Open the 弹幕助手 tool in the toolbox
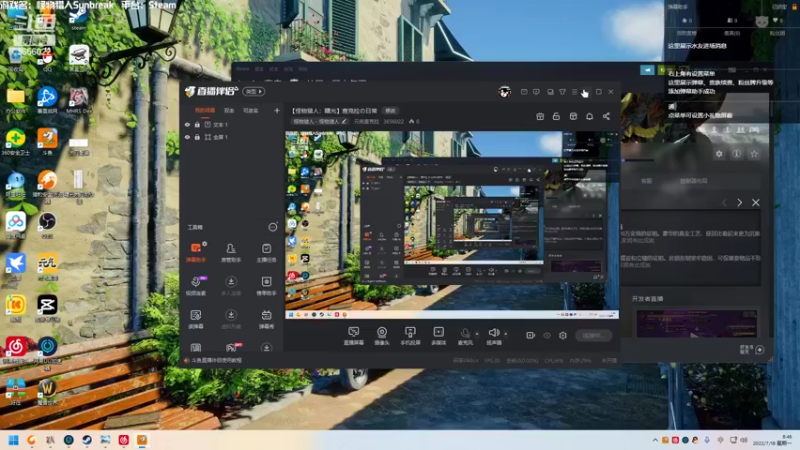The image size is (800, 450). (x=196, y=252)
